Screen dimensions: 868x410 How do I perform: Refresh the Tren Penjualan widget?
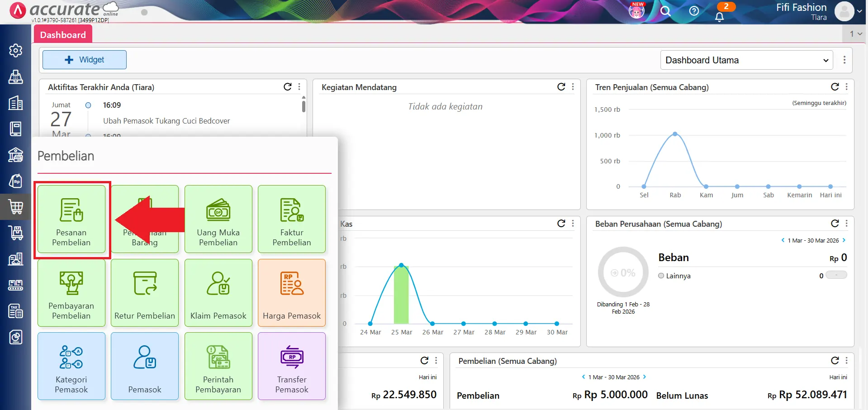[835, 87]
